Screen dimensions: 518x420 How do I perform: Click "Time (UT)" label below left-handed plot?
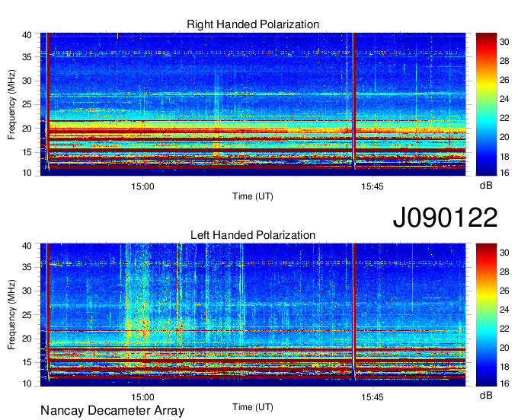click(x=253, y=407)
